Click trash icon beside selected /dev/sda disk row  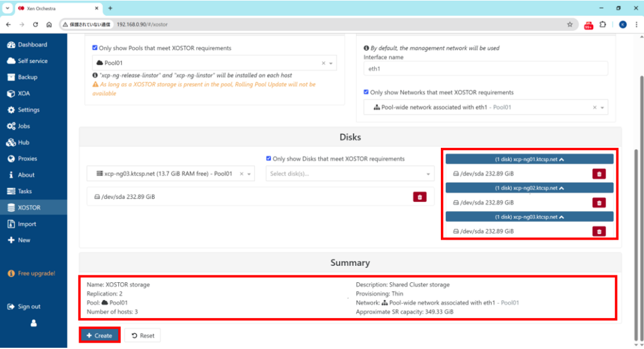point(419,197)
